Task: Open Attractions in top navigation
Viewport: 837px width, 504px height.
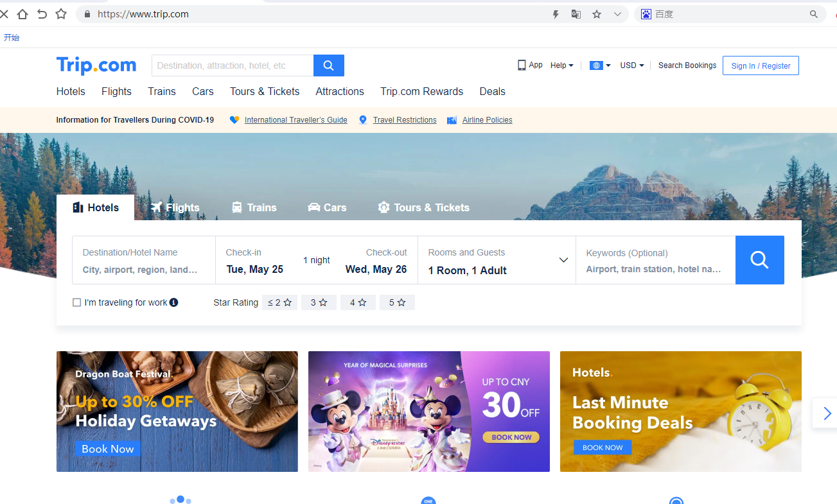Action: pos(340,91)
